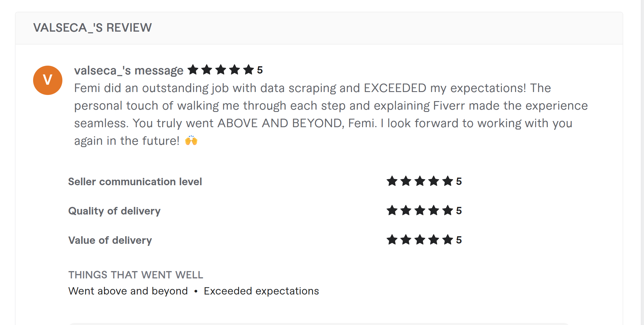The image size is (644, 325).
Task: Click first star of Value of delivery
Action: click(392, 240)
